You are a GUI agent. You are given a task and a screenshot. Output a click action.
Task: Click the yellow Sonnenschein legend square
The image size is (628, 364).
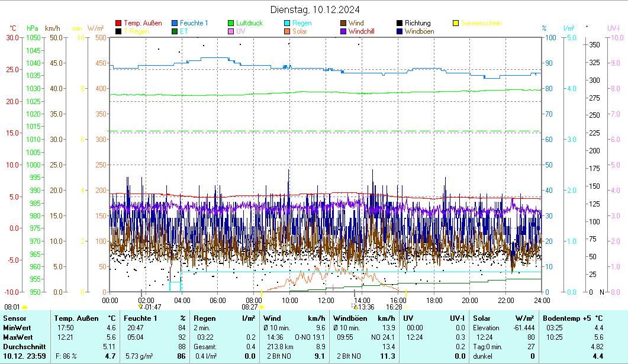pos(456,23)
